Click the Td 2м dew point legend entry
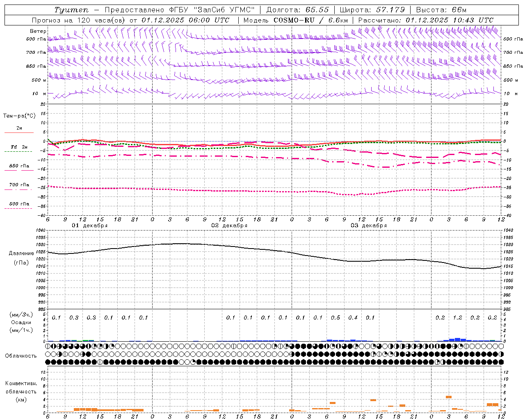Image resolution: width=525 pixels, height=420 pixels. tap(19, 147)
